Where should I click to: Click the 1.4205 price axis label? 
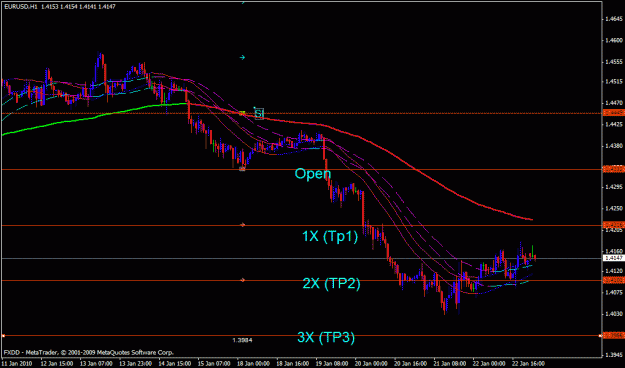click(614, 230)
